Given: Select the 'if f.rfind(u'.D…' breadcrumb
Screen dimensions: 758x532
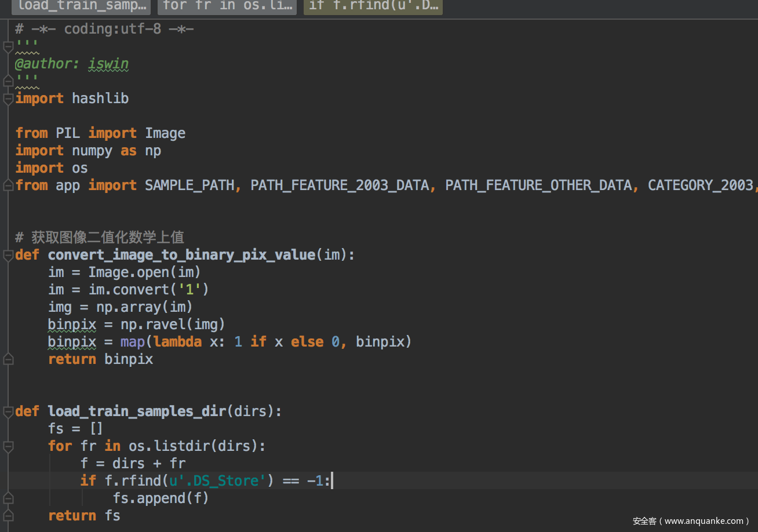Looking at the screenshot, I should tap(373, 6).
